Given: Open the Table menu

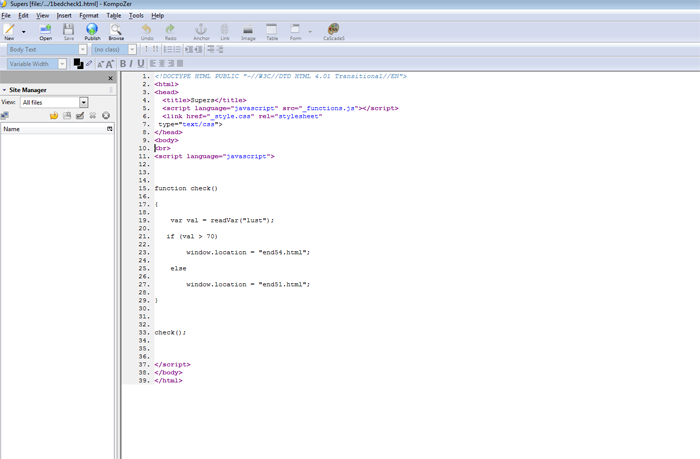Looking at the screenshot, I should [x=114, y=16].
